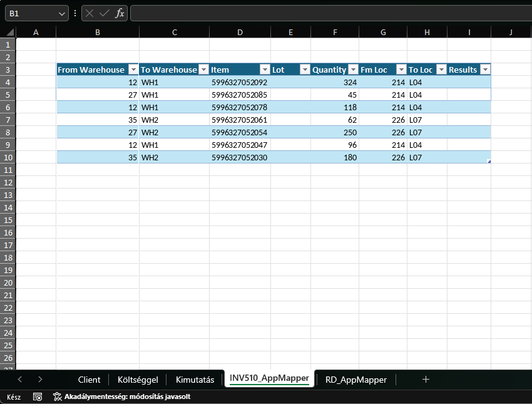This screenshot has height=404, width=532.
Task: Select column D header
Action: pyautogui.click(x=240, y=32)
